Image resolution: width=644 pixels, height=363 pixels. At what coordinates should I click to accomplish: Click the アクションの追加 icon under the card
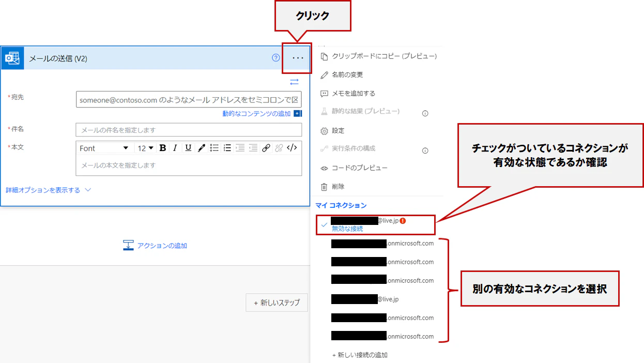click(128, 246)
